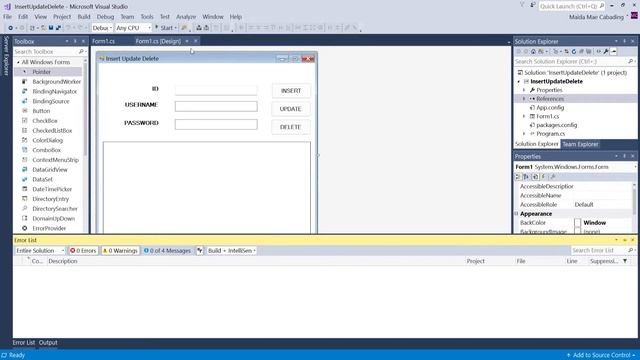Screen dimensions: 640x360
Task: Open the Build + IntelliSense dropdown
Action: (231, 251)
